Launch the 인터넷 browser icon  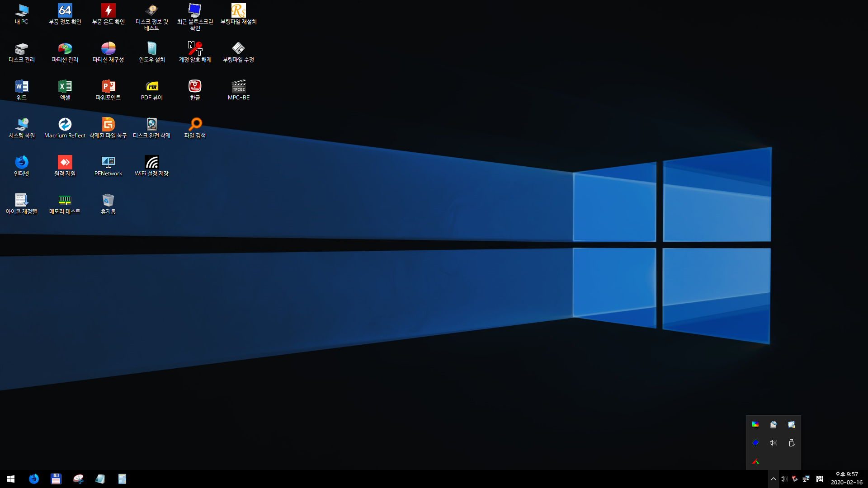click(21, 166)
